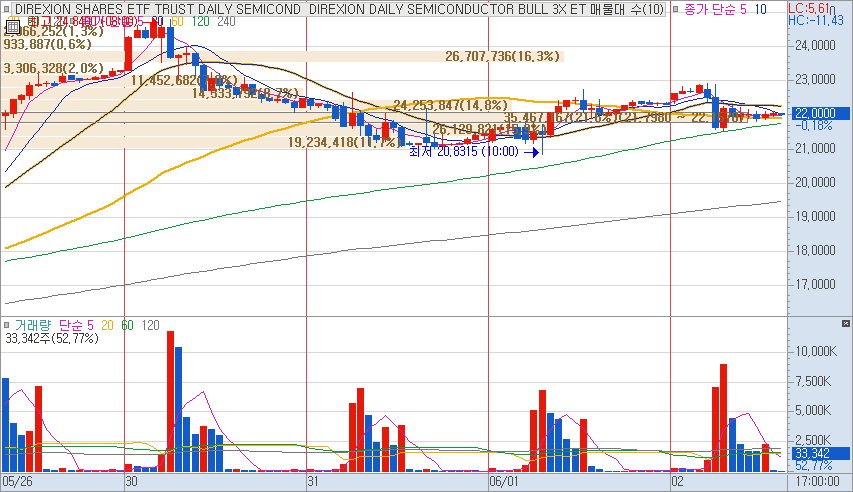
Task: Click the 최저 20,8315 (10:00) low annotation
Action: [x=463, y=151]
